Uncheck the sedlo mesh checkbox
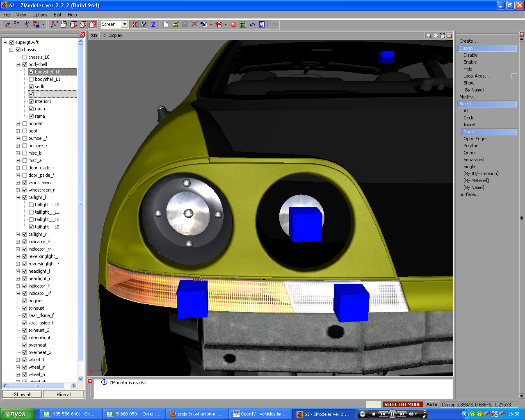The image size is (525, 420). [x=31, y=87]
